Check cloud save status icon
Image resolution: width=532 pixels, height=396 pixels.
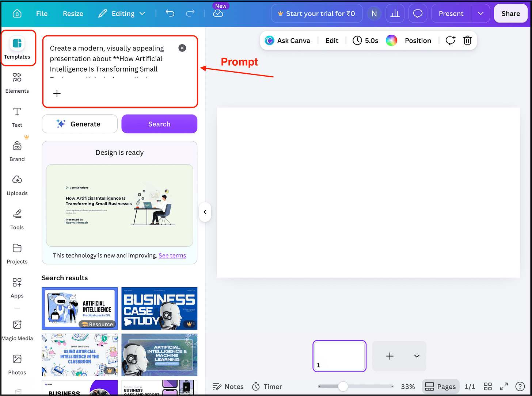(218, 14)
